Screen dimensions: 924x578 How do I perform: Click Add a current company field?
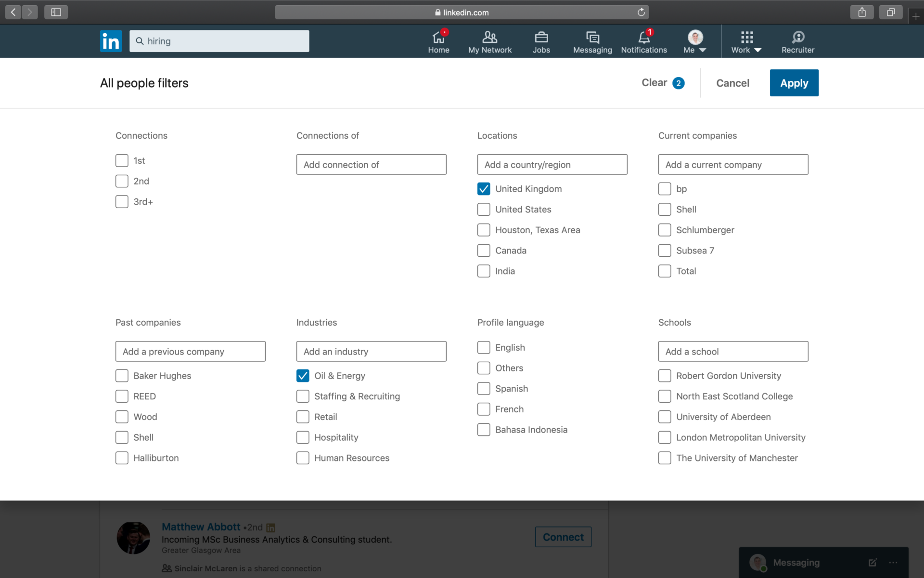tap(733, 165)
